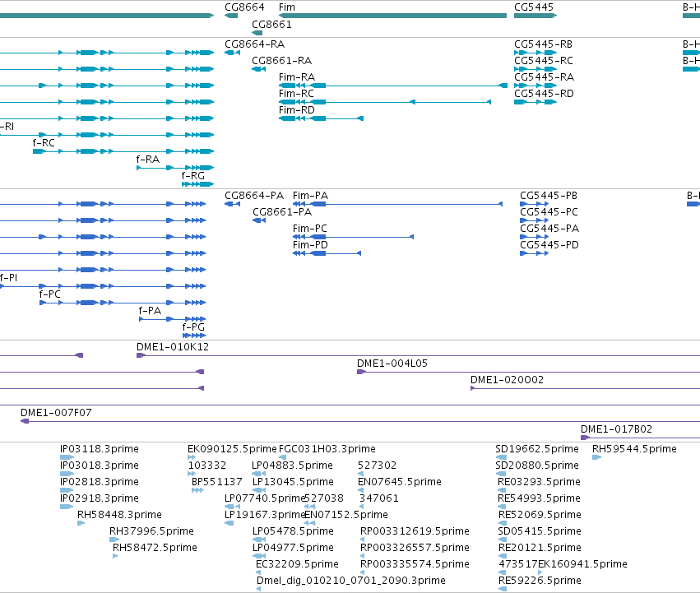Click EST LP04883.5prime
The image size is (700, 593).
coord(292,466)
